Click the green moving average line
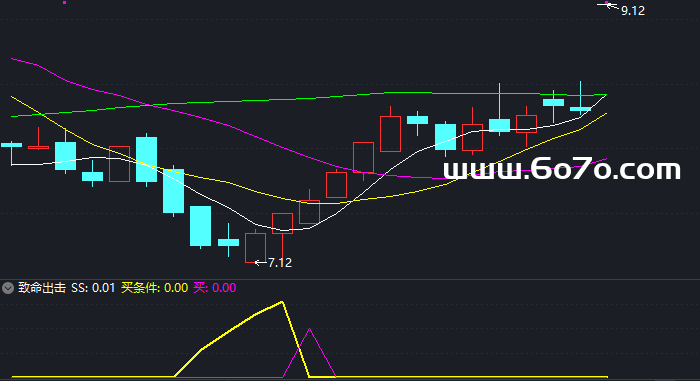The height and width of the screenshot is (381, 700). (312, 97)
